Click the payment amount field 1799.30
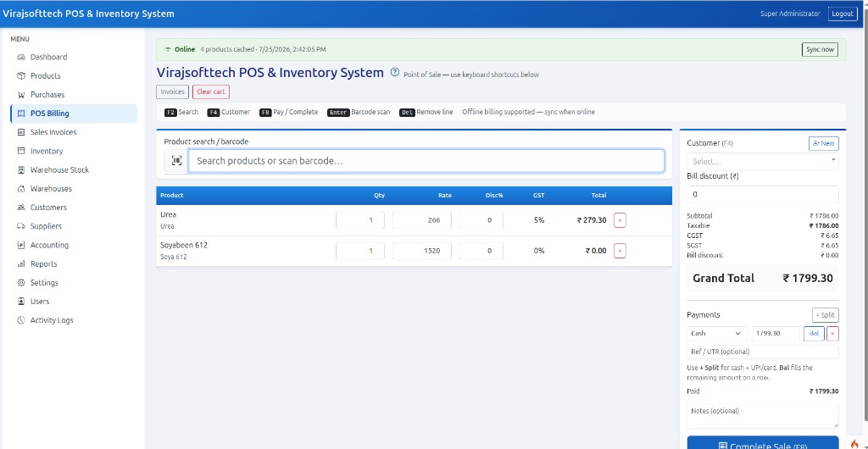868x449 pixels. click(776, 334)
